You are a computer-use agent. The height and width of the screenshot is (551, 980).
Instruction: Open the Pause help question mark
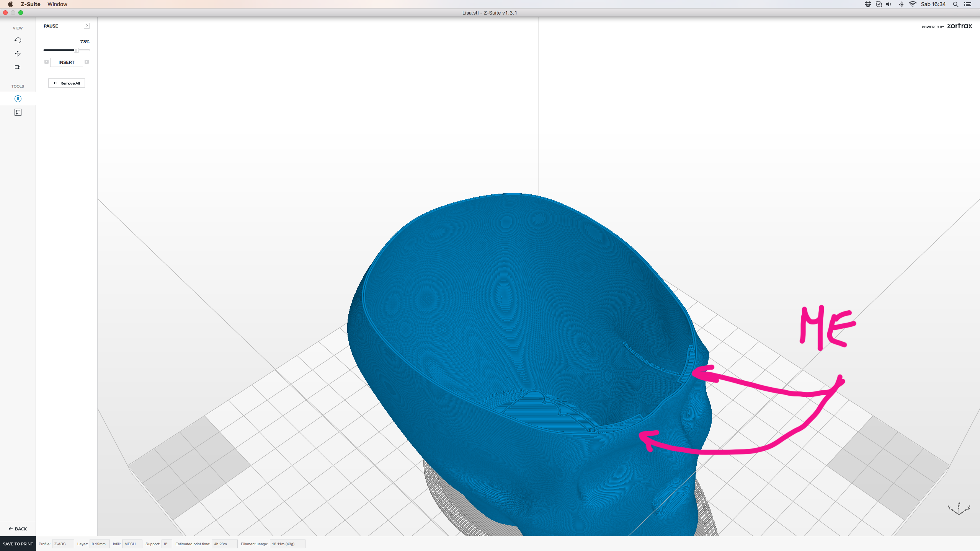pyautogui.click(x=87, y=26)
